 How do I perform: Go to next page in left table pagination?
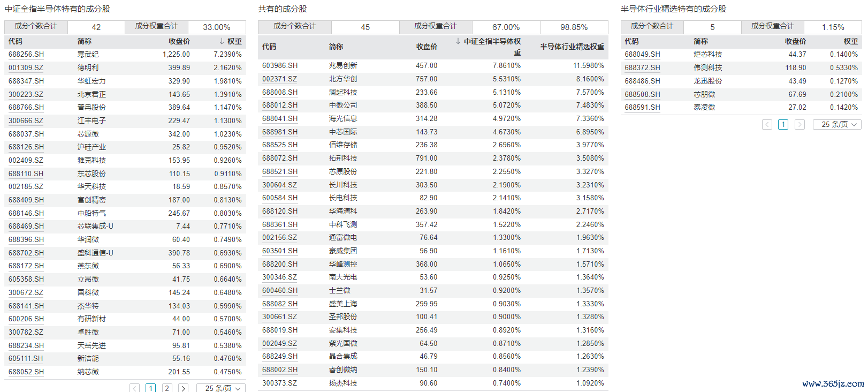tap(183, 388)
